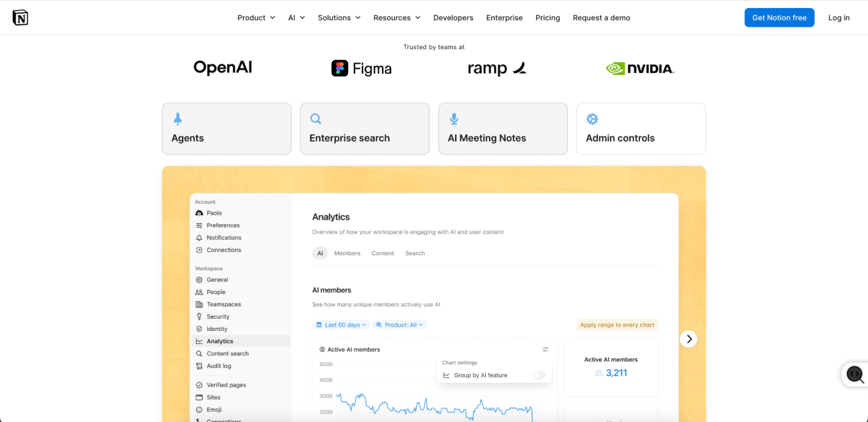The width and height of the screenshot is (868, 422).
Task: Select Analytics in the settings sidebar
Action: (241, 341)
